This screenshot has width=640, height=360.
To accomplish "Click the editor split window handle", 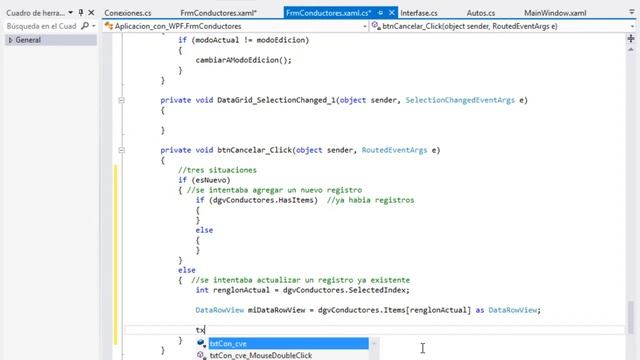I will (631, 39).
